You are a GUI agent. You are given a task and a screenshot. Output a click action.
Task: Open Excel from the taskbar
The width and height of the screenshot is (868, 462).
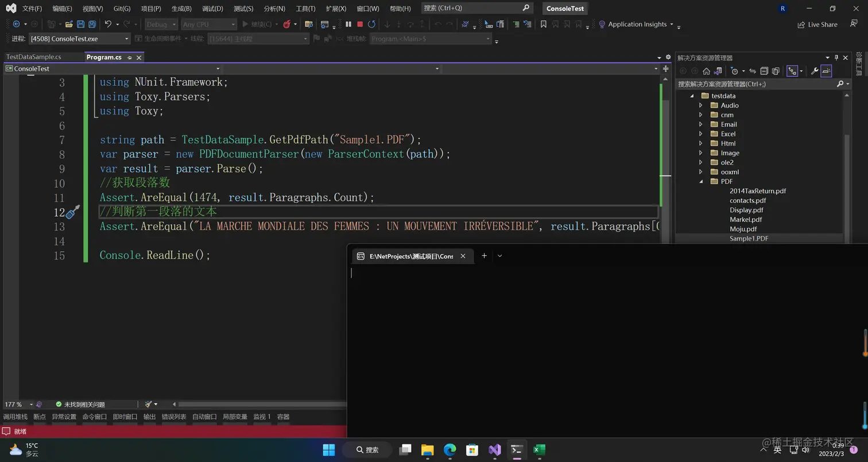coord(538,449)
